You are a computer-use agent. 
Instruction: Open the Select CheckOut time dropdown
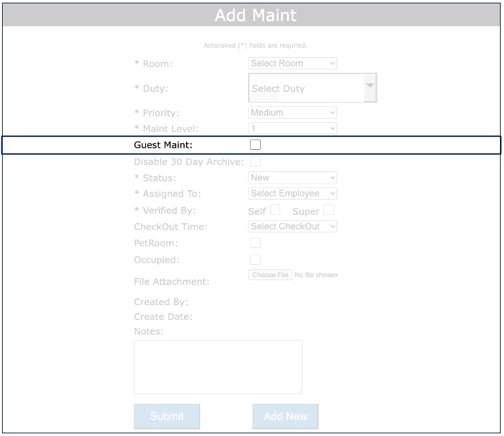(x=292, y=226)
